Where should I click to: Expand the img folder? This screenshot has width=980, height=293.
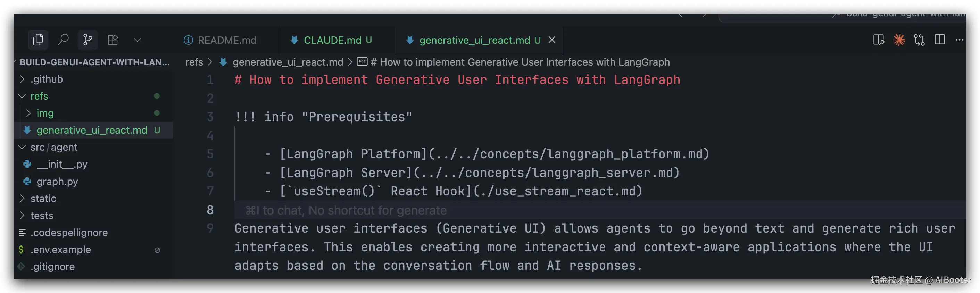(45, 114)
